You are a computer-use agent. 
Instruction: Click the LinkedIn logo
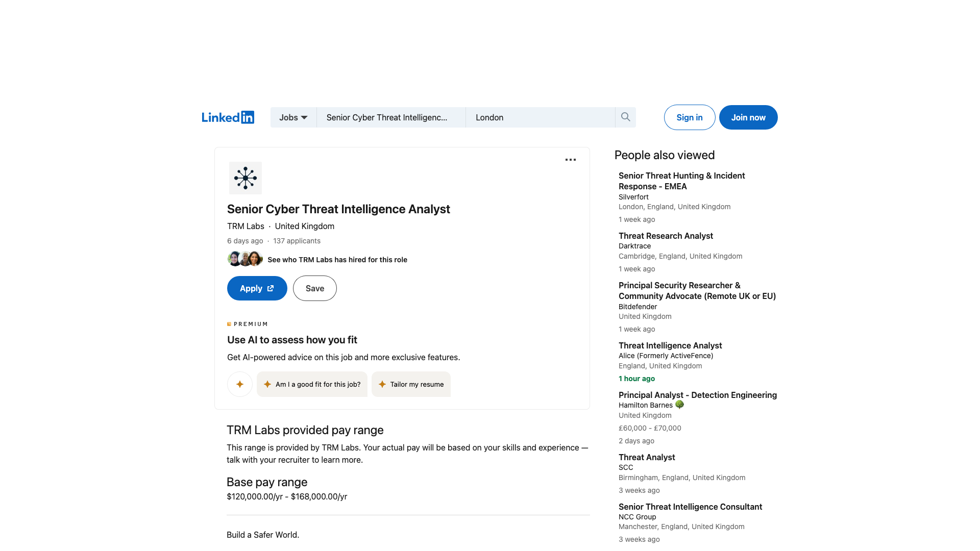coord(228,117)
